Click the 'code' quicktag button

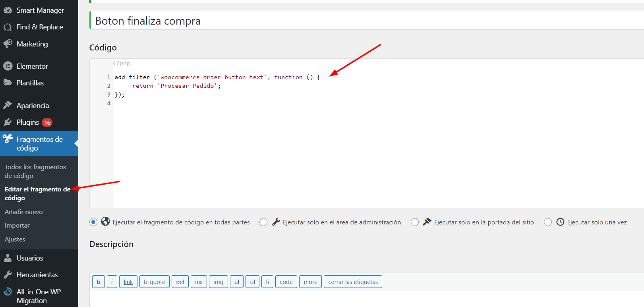(x=286, y=282)
